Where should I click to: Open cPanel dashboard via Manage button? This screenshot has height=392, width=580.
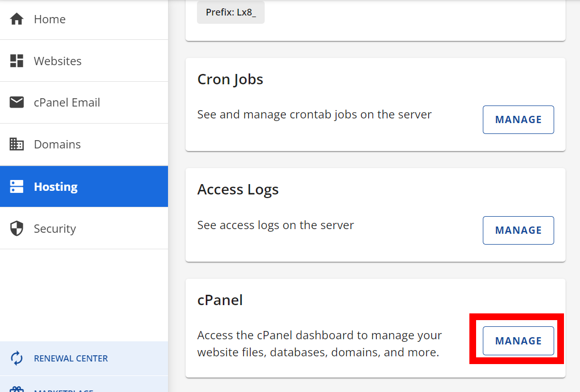[x=518, y=341]
